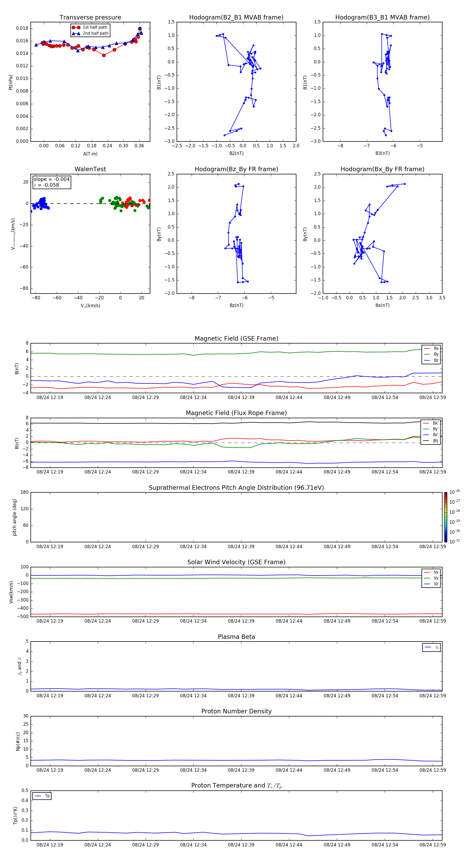The height and width of the screenshot is (868, 473).
Task: Click the 'Plasma Beta' plot title
Action: (236, 637)
